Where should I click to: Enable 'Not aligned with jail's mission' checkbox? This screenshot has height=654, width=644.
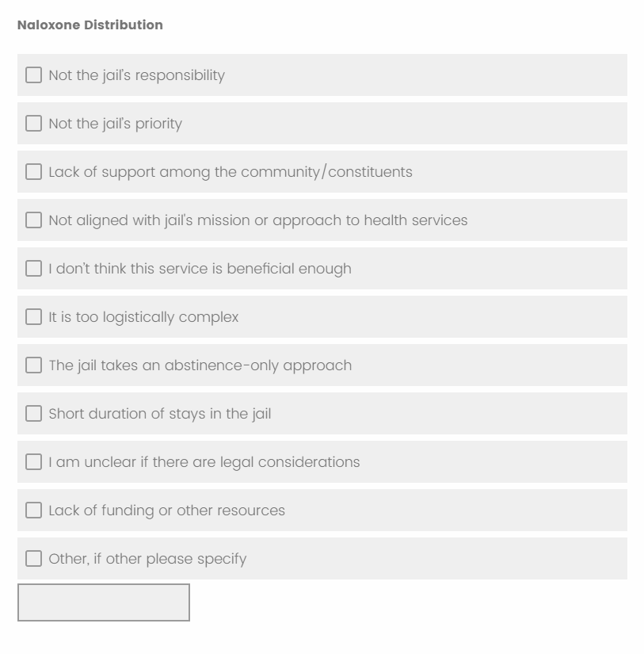(x=33, y=220)
